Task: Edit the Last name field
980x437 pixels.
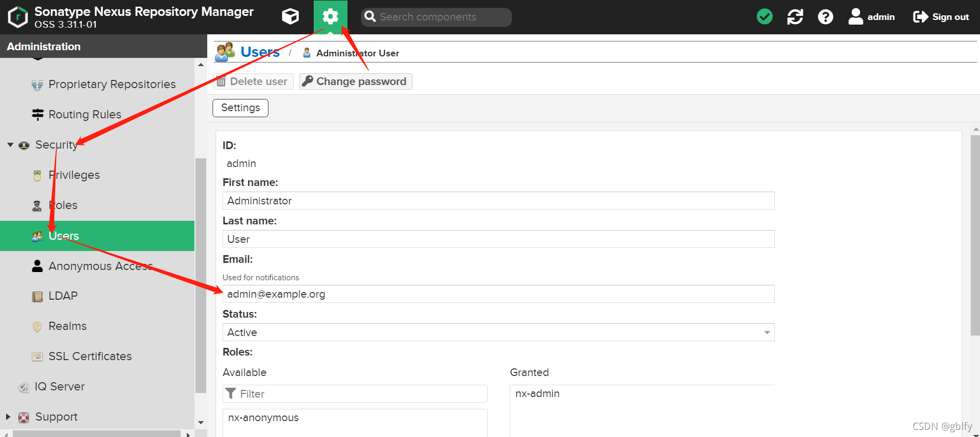Action: coord(498,239)
